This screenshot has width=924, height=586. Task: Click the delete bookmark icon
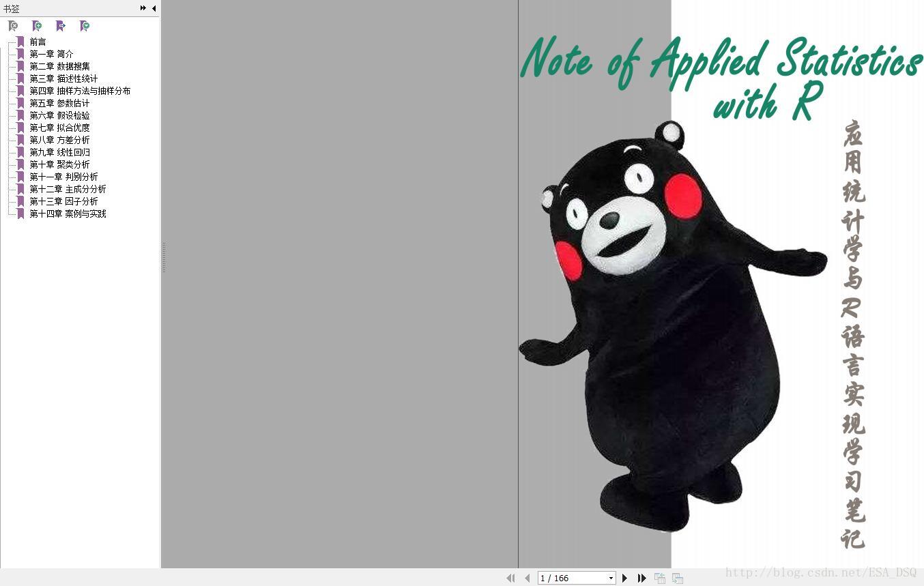point(13,26)
